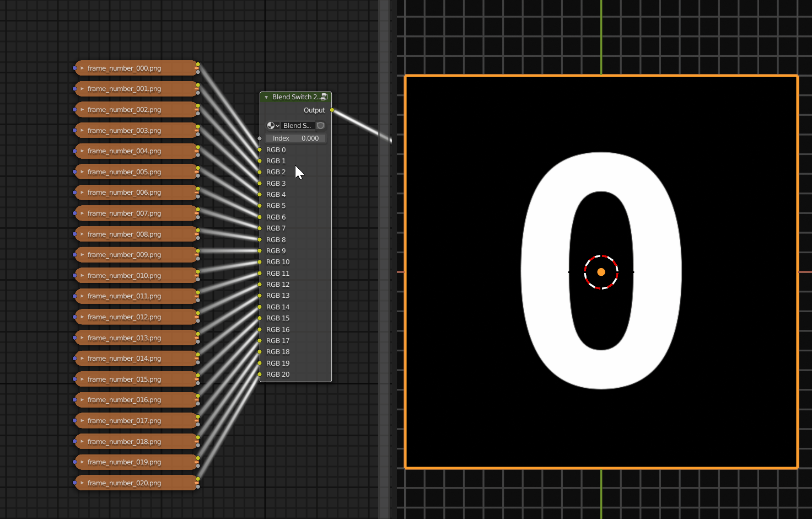This screenshot has height=519, width=812.
Task: Open the node tree browse dropdown
Action: (273, 126)
